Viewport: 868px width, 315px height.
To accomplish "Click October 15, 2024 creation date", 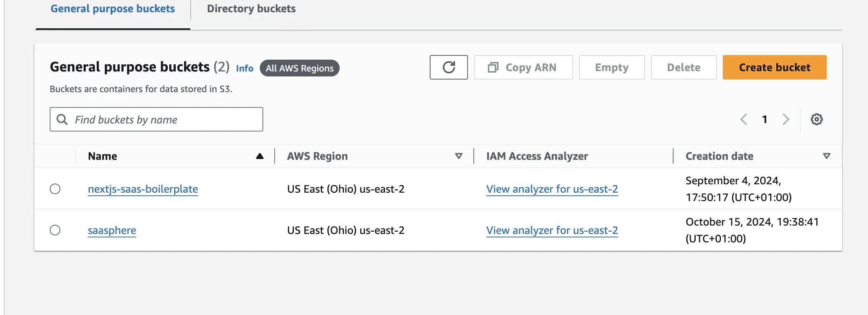I will tap(752, 230).
